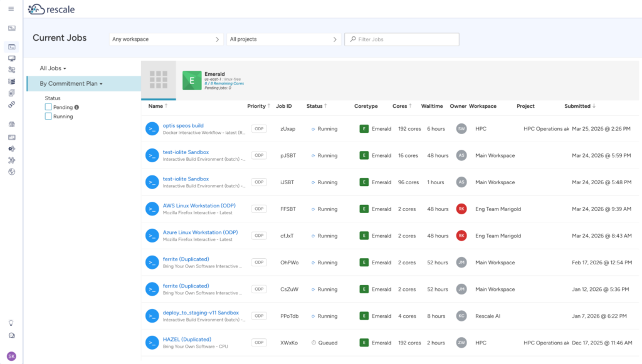This screenshot has width=642, height=364.
Task: Open the optis speos build job link
Action: coord(183,125)
